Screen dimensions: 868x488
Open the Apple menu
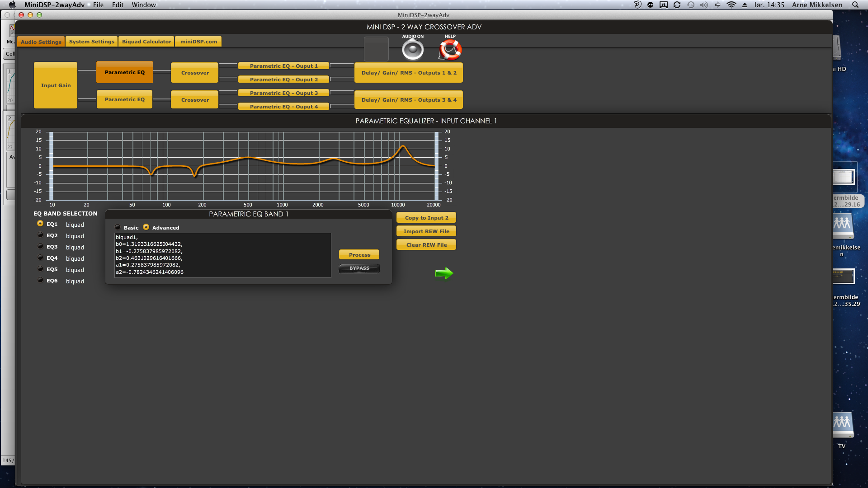[x=12, y=5]
